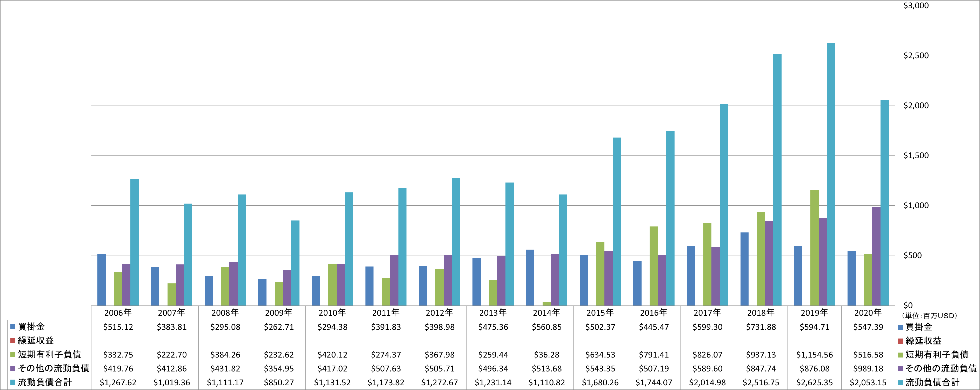This screenshot has height=390, width=980.
Task: Select the $2,014.98 total cell for 2017
Action: click(707, 382)
